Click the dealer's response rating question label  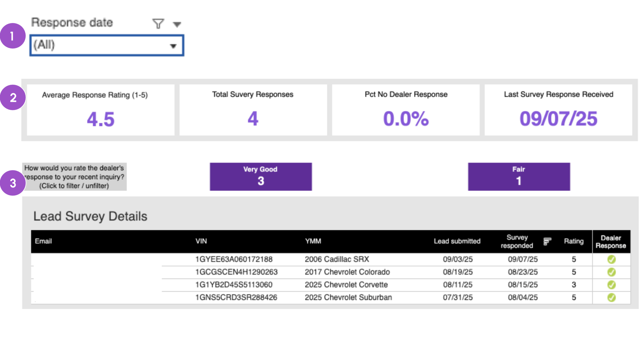(74, 177)
